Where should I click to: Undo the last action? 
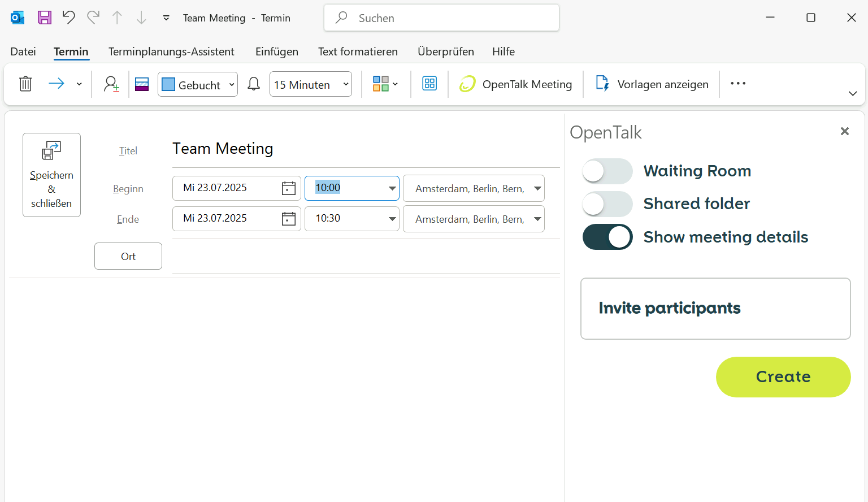pos(69,18)
